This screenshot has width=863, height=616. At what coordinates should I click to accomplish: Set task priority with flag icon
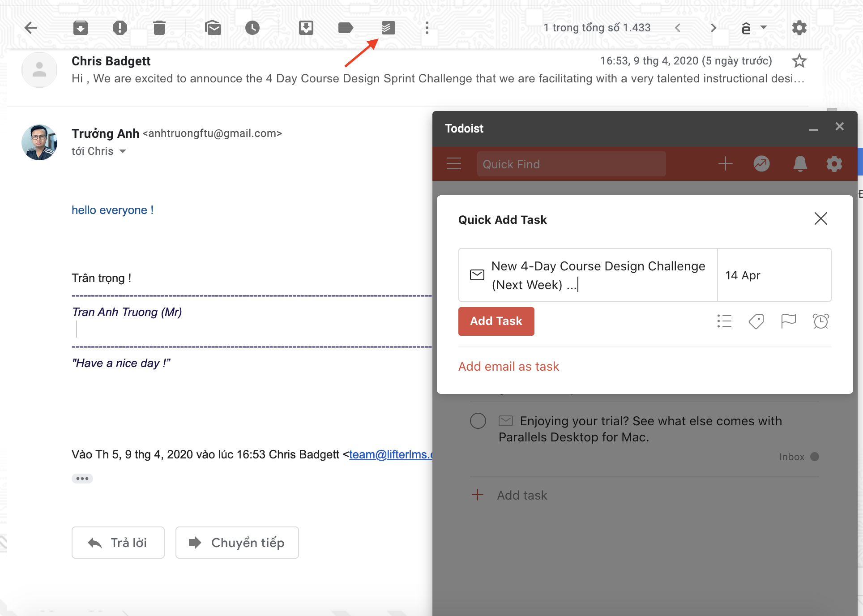pyautogui.click(x=788, y=321)
